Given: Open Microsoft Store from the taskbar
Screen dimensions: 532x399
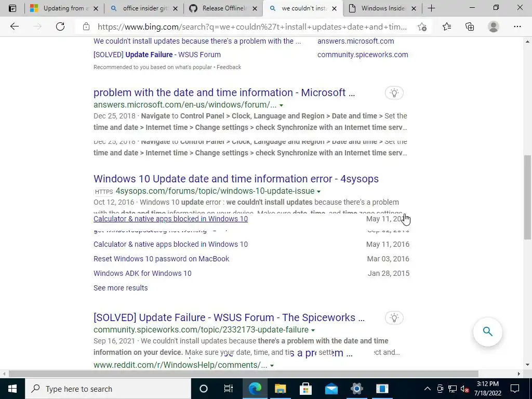Looking at the screenshot, I should tap(305, 389).
